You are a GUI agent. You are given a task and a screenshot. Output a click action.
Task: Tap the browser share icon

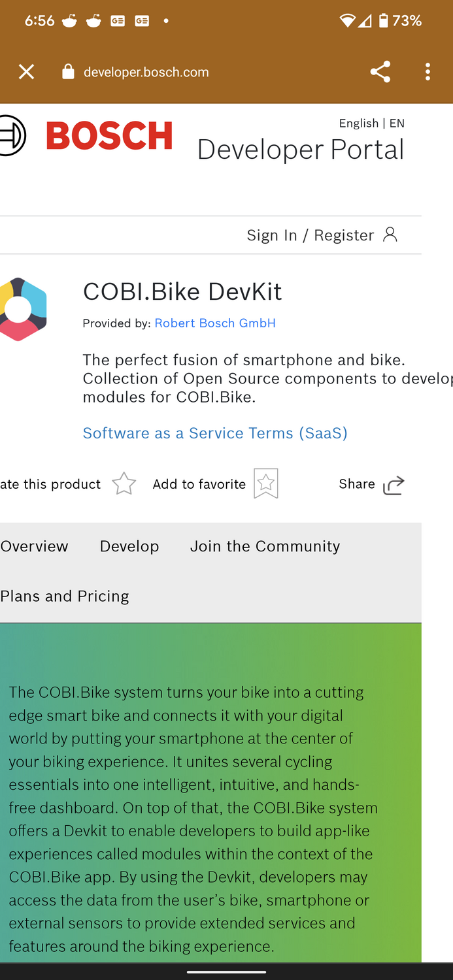coord(380,72)
